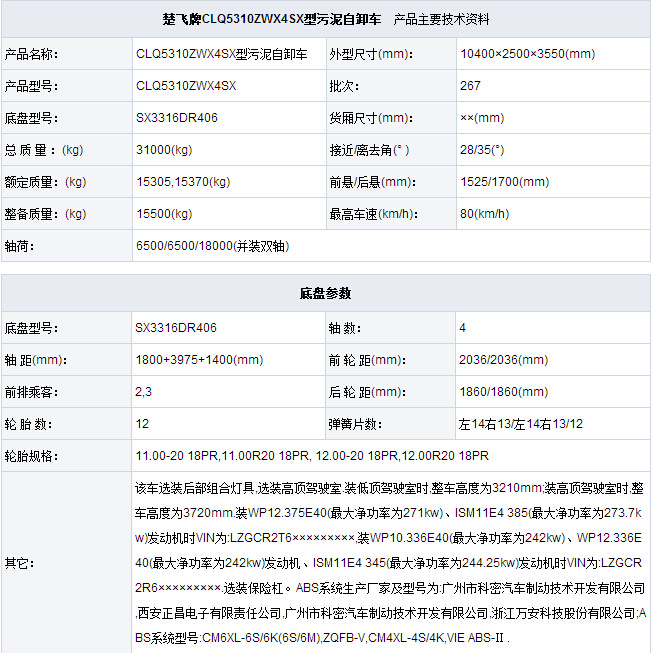Select tire spec text starting 11.00-20 18PR
Screen dimensions: 653x653
click(x=312, y=456)
